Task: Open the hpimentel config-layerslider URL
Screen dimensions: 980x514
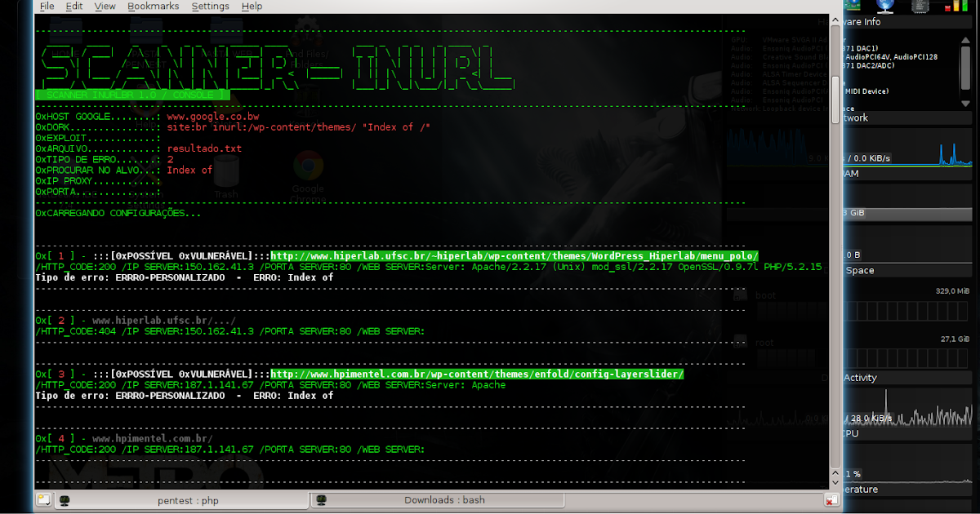Action: (478, 374)
